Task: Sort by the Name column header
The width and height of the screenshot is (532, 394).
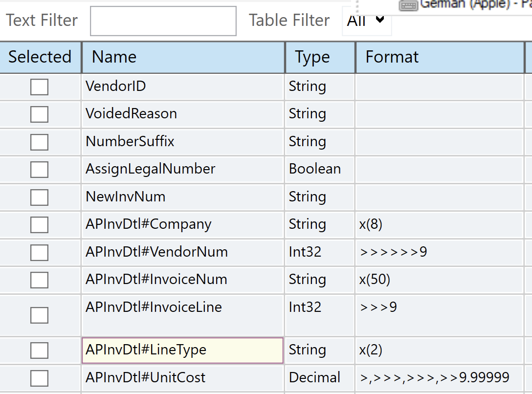Action: [x=183, y=57]
